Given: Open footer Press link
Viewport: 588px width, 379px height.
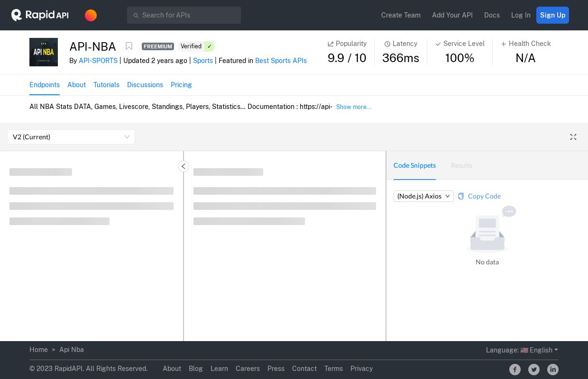Looking at the screenshot, I should click(x=276, y=369).
